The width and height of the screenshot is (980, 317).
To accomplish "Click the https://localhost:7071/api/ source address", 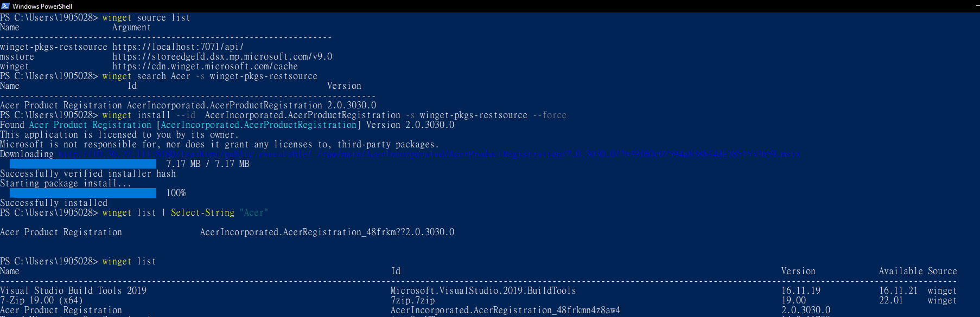I will 178,47.
